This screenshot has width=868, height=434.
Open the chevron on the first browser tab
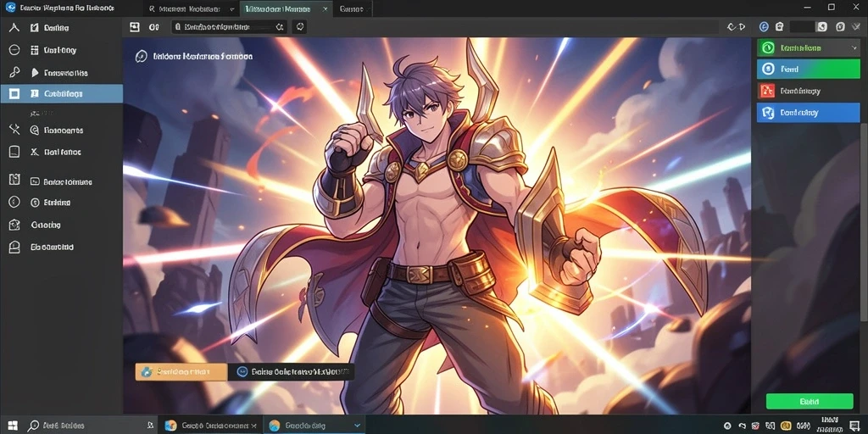tap(231, 9)
